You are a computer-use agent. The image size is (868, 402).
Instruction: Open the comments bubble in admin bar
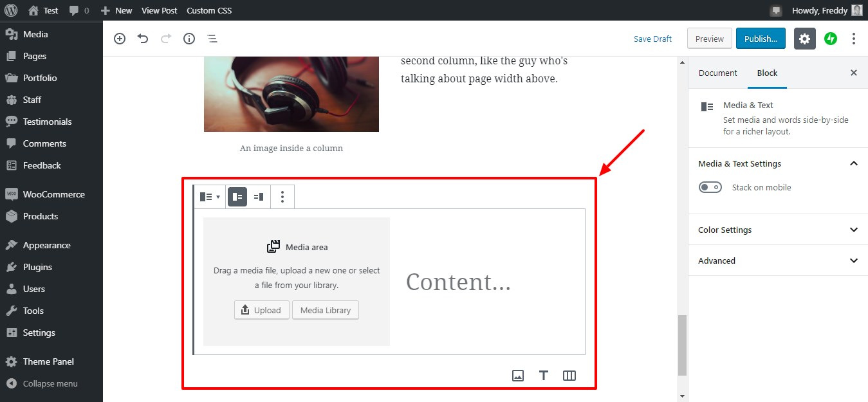pos(79,10)
